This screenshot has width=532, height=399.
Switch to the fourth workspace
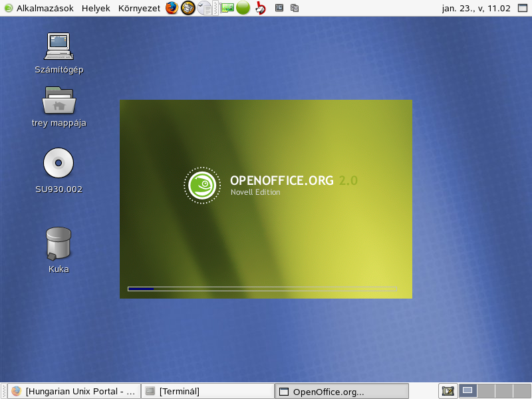[x=522, y=391]
